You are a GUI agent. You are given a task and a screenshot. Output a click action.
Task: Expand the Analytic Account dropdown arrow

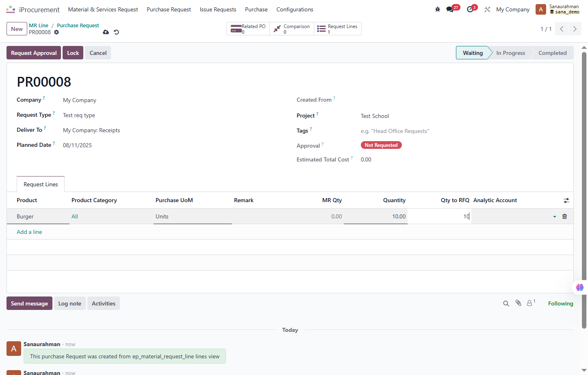[x=555, y=217]
